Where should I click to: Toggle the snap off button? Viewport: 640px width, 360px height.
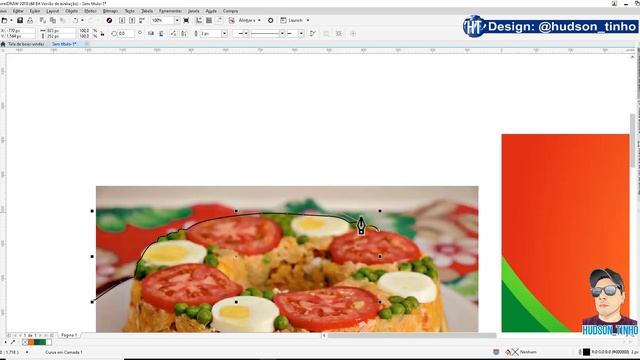click(231, 20)
